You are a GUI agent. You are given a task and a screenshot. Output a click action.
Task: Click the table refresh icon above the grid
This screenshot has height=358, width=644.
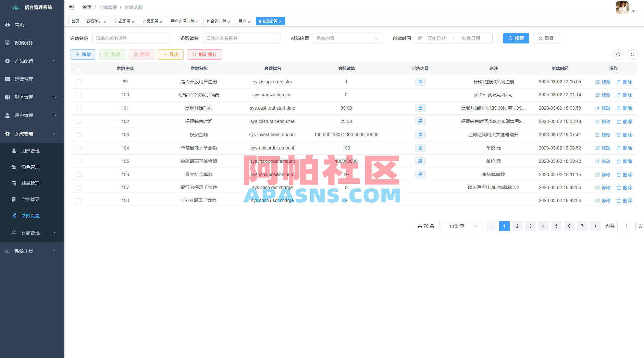click(x=632, y=54)
